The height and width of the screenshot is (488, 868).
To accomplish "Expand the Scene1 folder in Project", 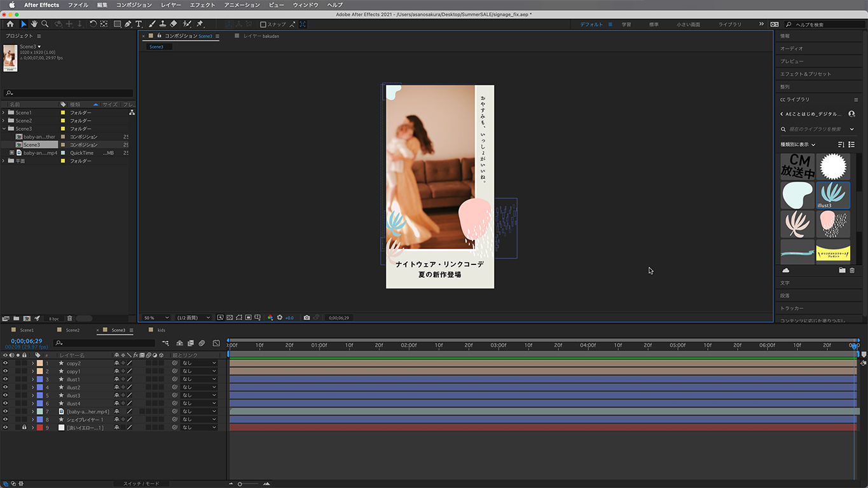I will 4,112.
